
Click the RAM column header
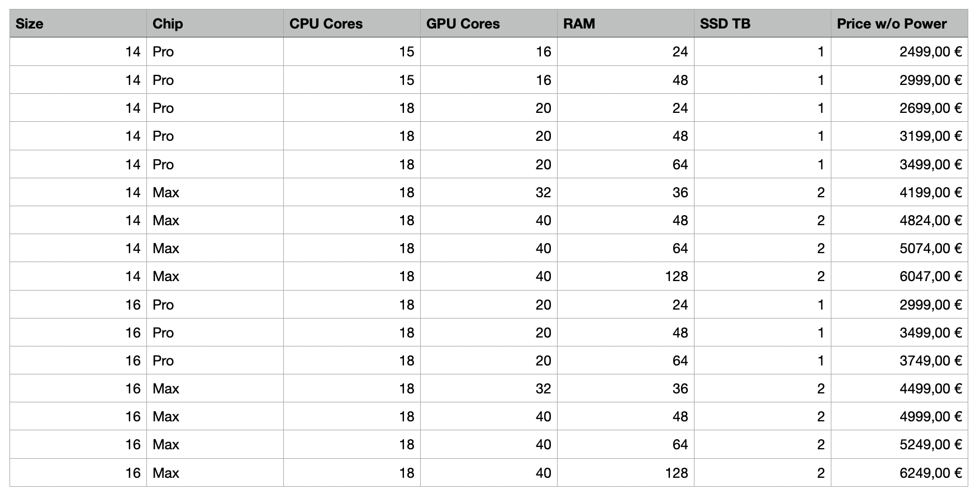(625, 23)
